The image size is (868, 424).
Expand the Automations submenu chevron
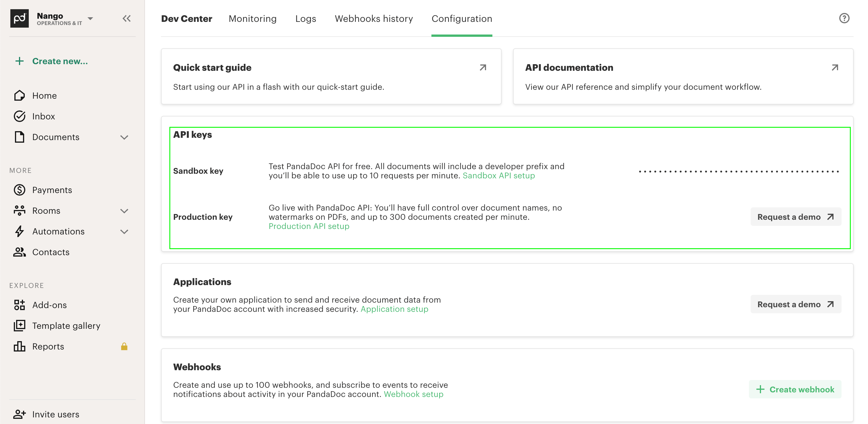[x=124, y=232]
